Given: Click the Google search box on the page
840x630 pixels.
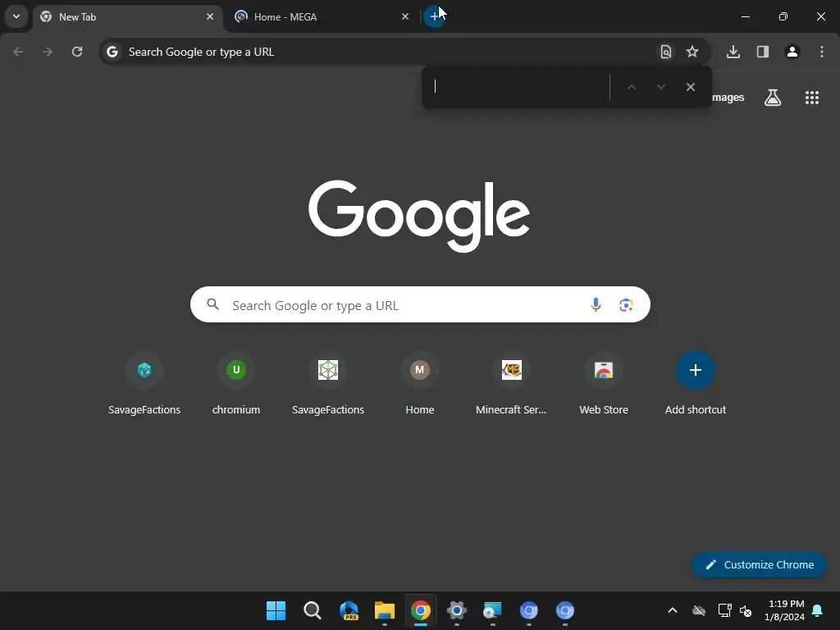Looking at the screenshot, I should pyautogui.click(x=420, y=305).
